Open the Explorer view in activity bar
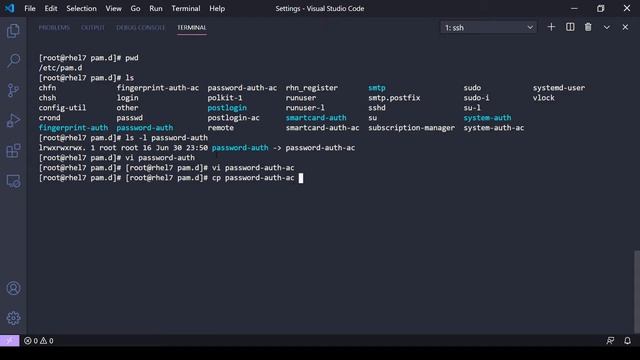This screenshot has height=360, width=640. click(x=13, y=31)
